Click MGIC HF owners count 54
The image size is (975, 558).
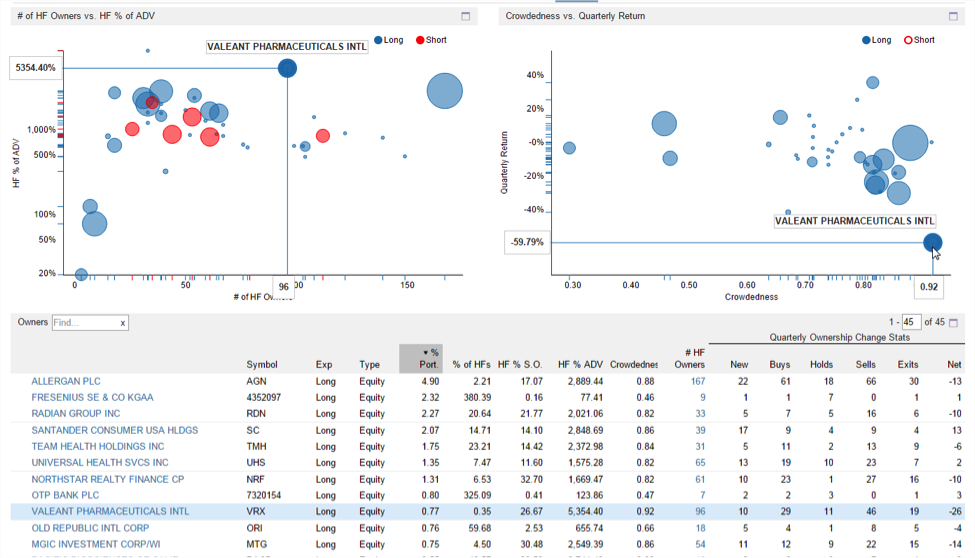[700, 544]
